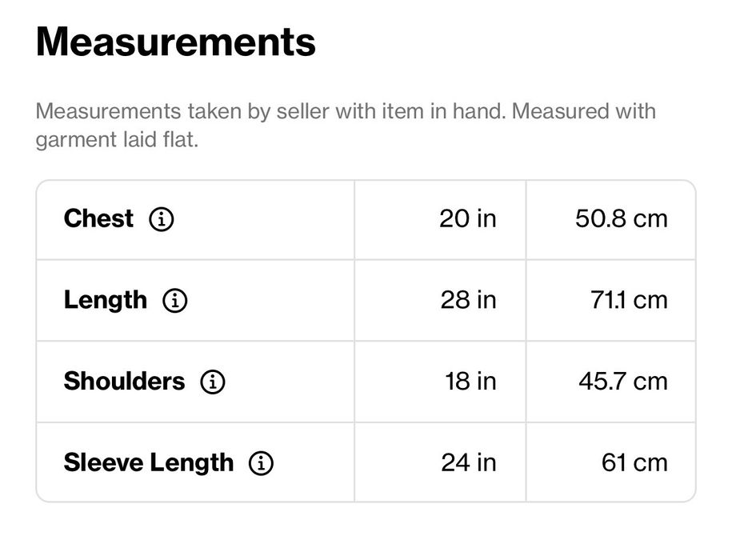Click the 71.1 cm length value
Image resolution: width=732 pixels, height=560 pixels.
point(630,300)
